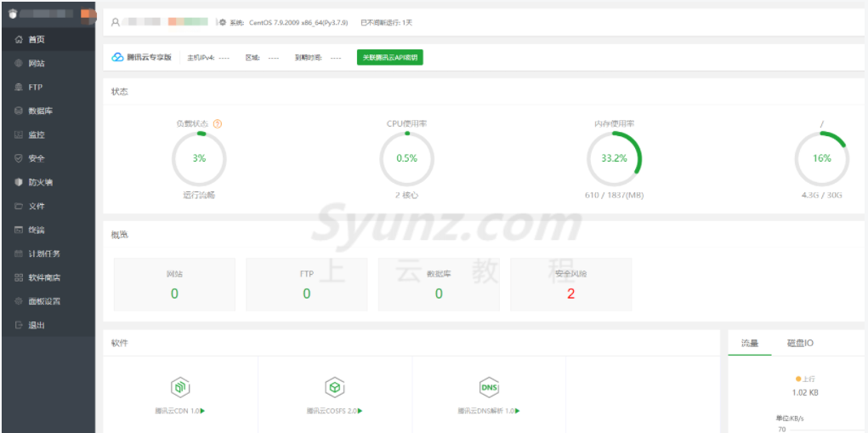
Task: Click the FTP icon in sidebar
Action: [x=18, y=87]
